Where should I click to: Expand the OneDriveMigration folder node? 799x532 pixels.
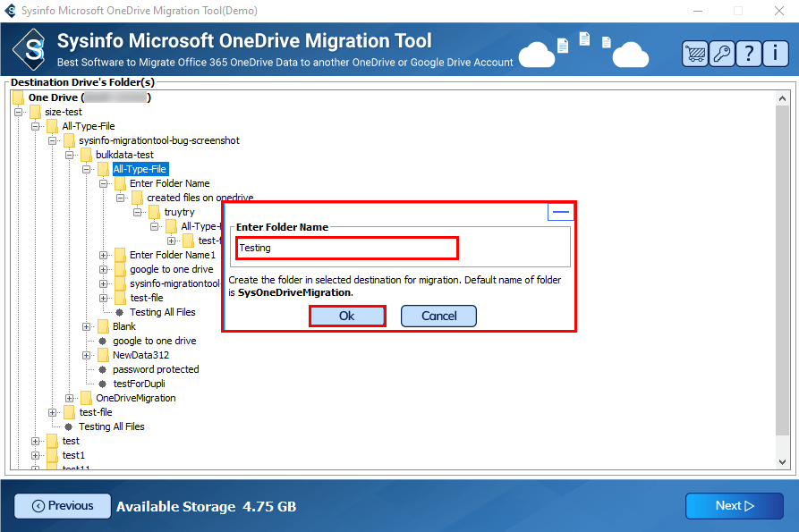click(x=70, y=398)
